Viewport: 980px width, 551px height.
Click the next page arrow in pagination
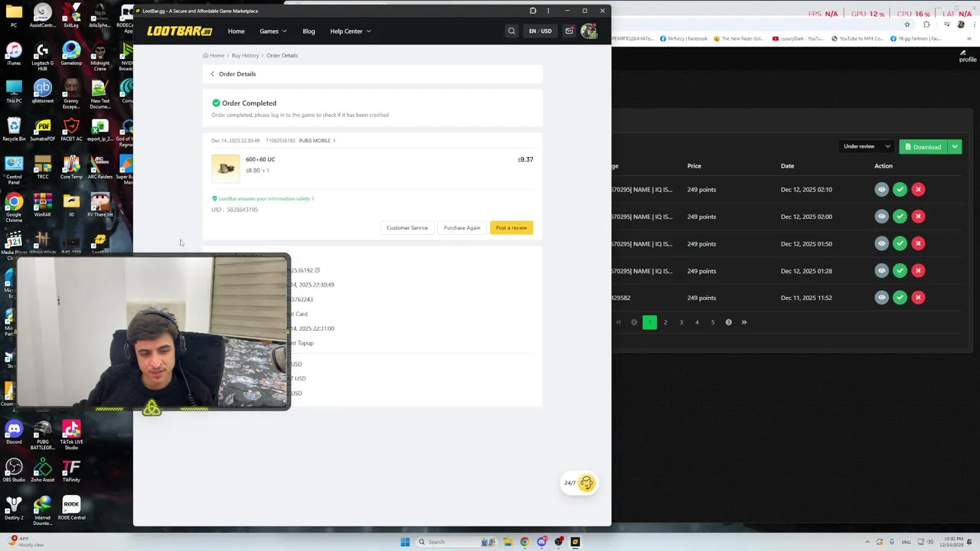pyautogui.click(x=728, y=322)
